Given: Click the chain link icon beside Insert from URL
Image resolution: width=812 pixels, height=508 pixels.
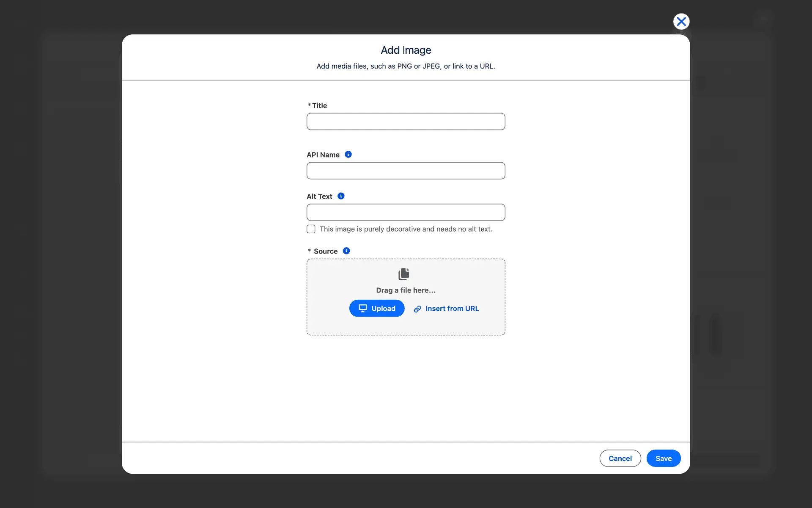Looking at the screenshot, I should coord(417,309).
